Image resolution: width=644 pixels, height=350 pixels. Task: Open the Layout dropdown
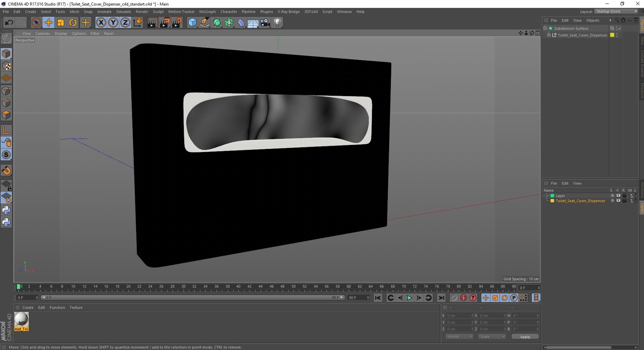tap(616, 11)
